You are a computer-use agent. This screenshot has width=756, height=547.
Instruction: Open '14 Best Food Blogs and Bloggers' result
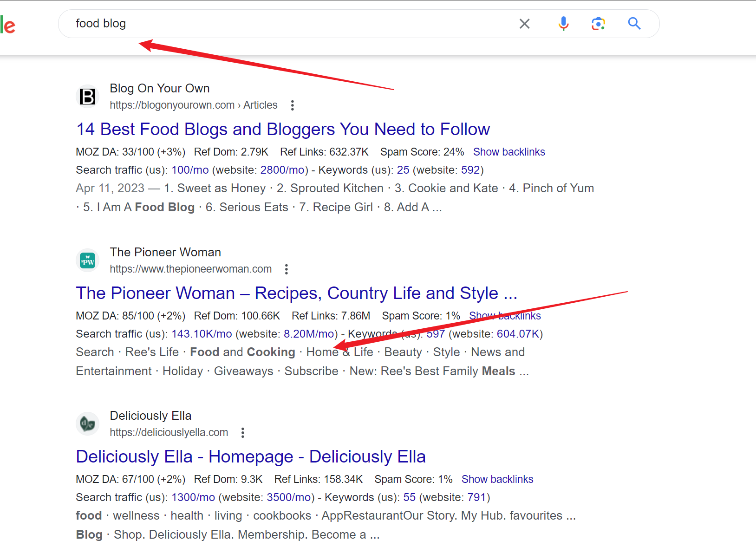click(x=283, y=129)
